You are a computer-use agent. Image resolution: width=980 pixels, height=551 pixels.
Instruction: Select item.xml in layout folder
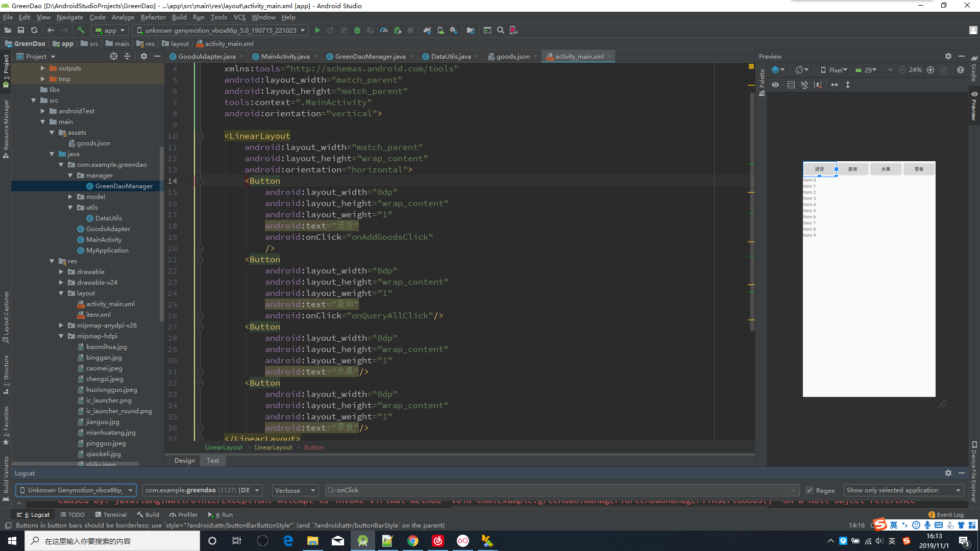[x=98, y=315]
